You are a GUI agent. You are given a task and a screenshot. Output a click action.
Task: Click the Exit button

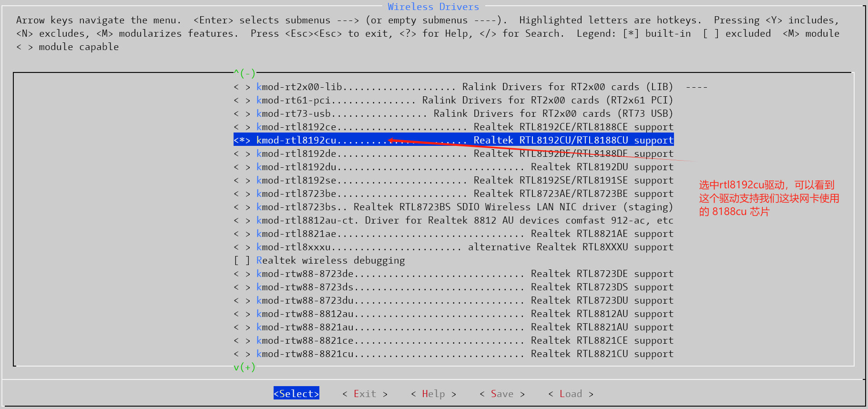(365, 393)
